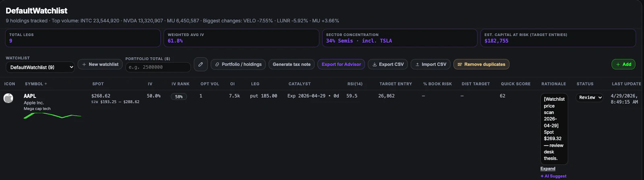Open Portfolio / holdings link
The image size is (644, 180).
coord(238,64)
